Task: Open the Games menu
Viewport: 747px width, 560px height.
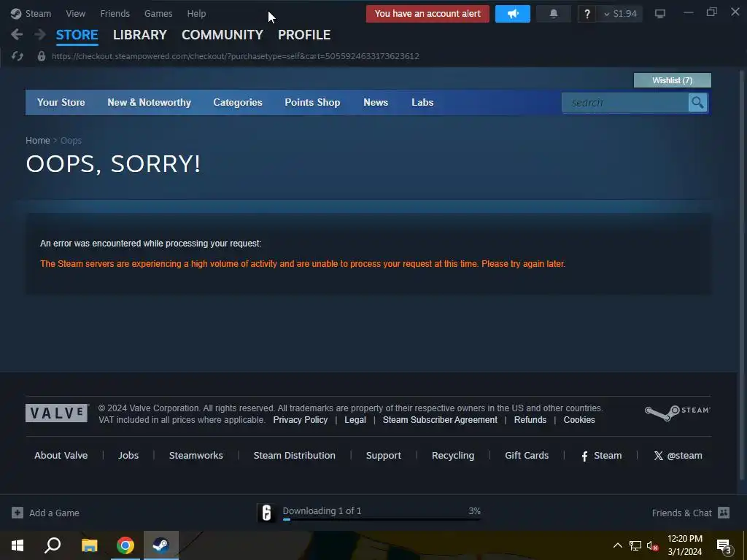Action: coord(158,13)
